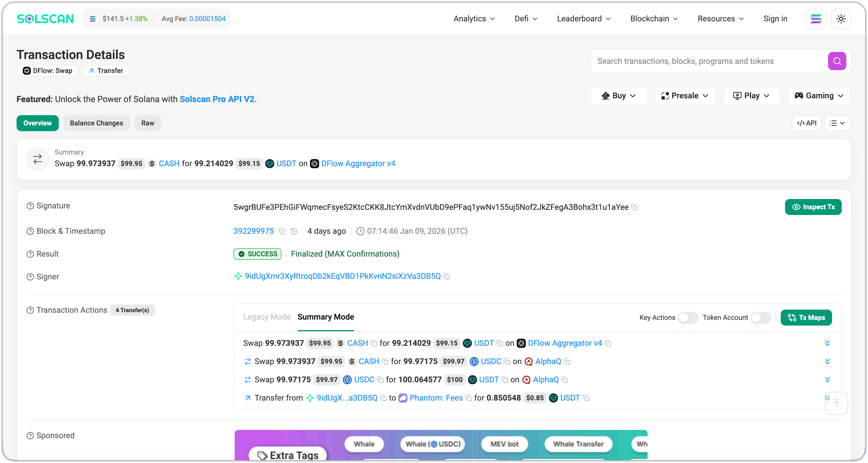Select Legacy Mode tab
This screenshot has height=463, width=868.
267,317
